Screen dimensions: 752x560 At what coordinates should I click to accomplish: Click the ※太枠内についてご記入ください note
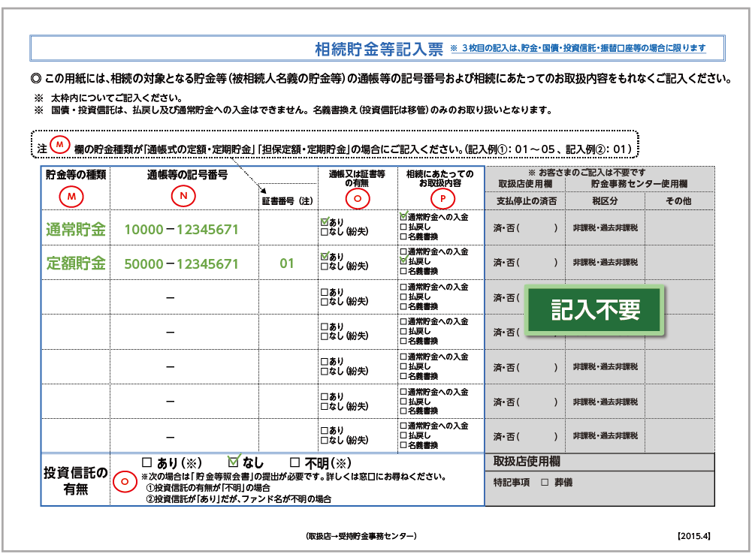[x=108, y=98]
